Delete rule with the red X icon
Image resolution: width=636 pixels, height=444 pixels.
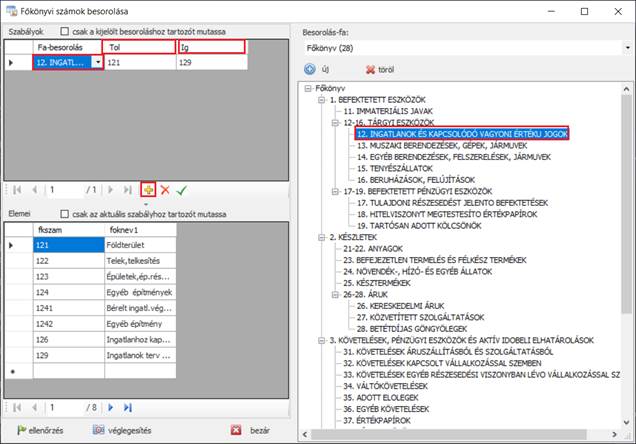[x=165, y=190]
